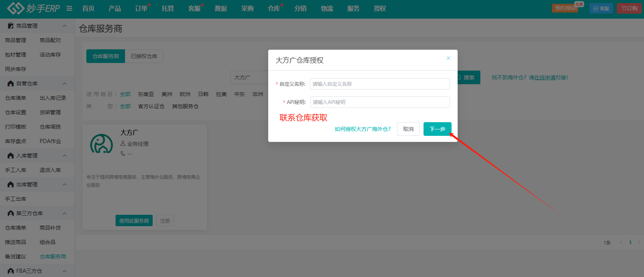Click the 大方广 elephant logo thumbnail
The width and height of the screenshot is (644, 277).
pyautogui.click(x=102, y=144)
